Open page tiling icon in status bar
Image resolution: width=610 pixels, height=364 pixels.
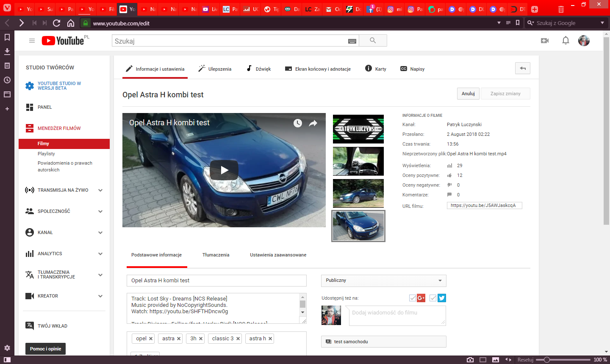pos(483,360)
